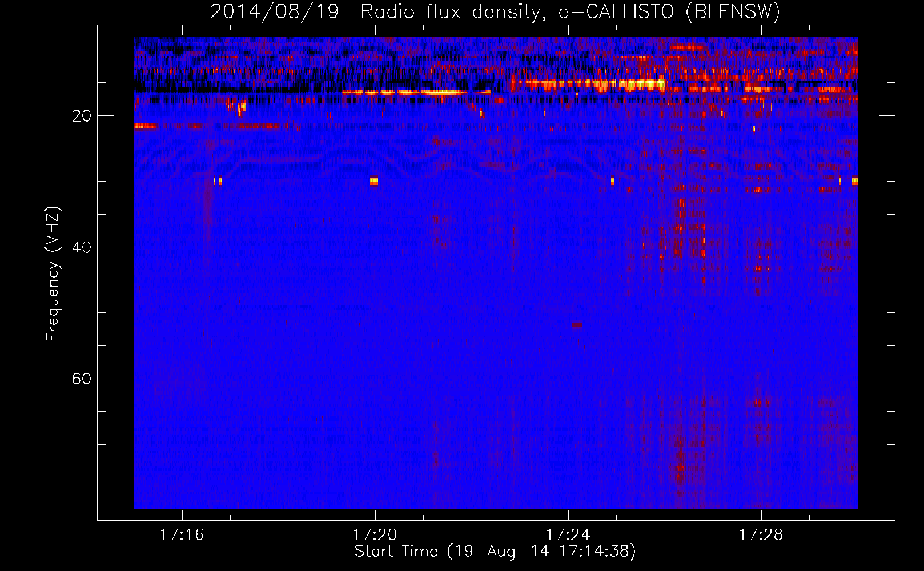Click the "40" frequency tick label

(82, 247)
